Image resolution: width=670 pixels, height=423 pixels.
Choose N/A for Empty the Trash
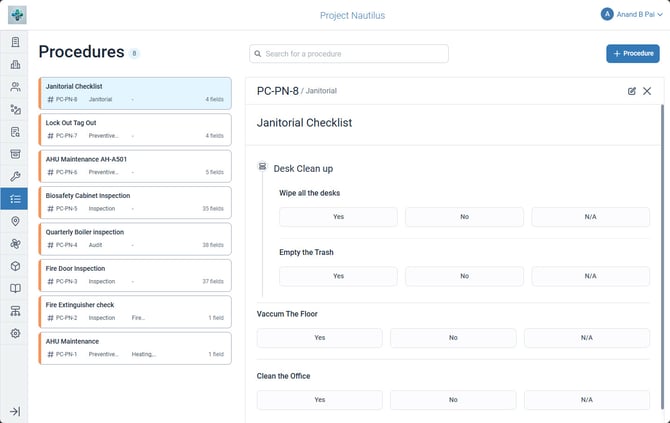tap(591, 276)
